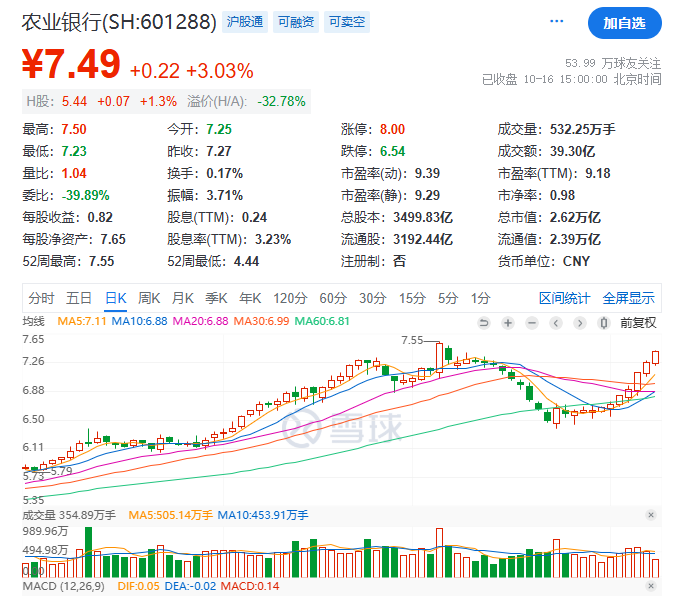Image resolution: width=674 pixels, height=596 pixels.
Task: Move chart right with right chevron icon
Action: coord(580,323)
